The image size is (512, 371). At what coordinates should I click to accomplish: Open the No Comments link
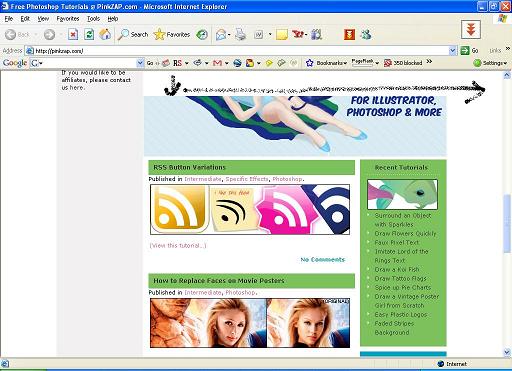click(323, 259)
